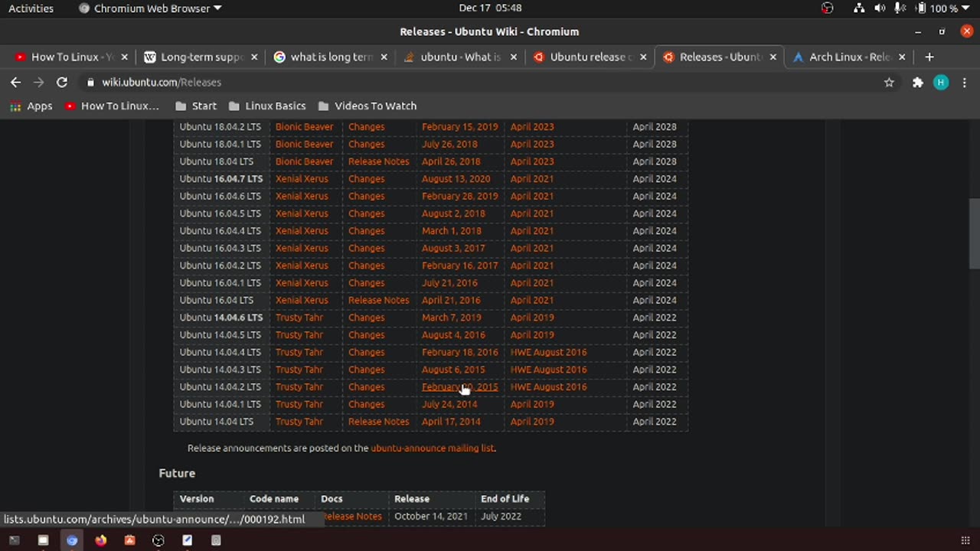980x551 pixels.
Task: Click the 'Ubuntu 16.04.5 LTS' version cell
Action: point(220,214)
